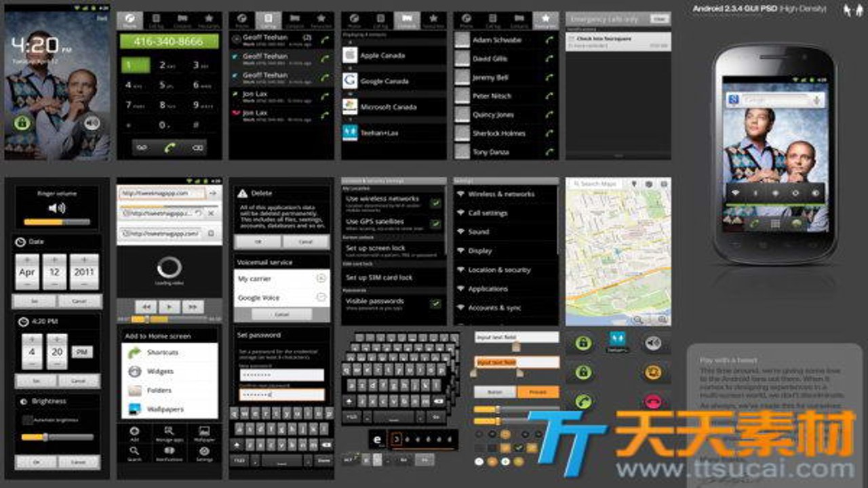Call Adam Schwabe using his green phone icon
The width and height of the screenshot is (868, 488).
coord(549,40)
